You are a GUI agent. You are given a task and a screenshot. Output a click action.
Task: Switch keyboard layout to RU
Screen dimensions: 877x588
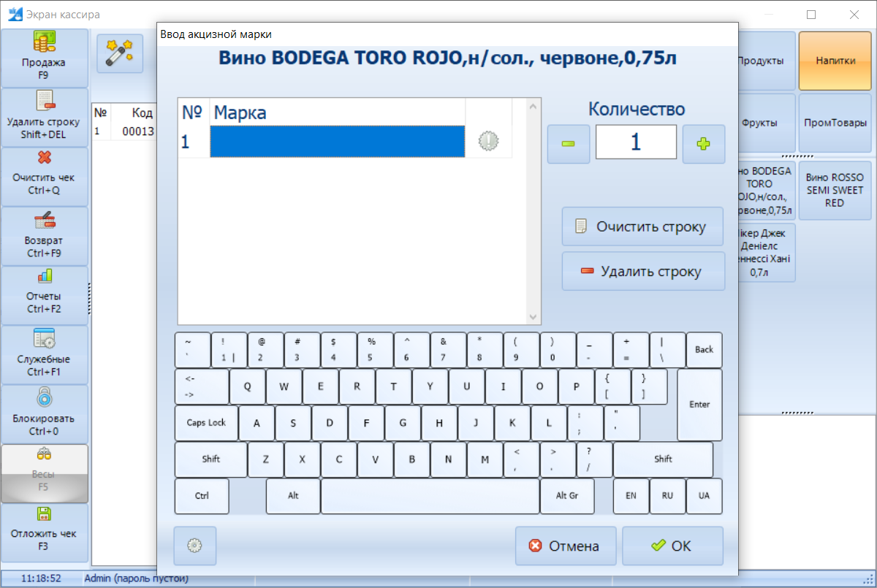click(667, 496)
